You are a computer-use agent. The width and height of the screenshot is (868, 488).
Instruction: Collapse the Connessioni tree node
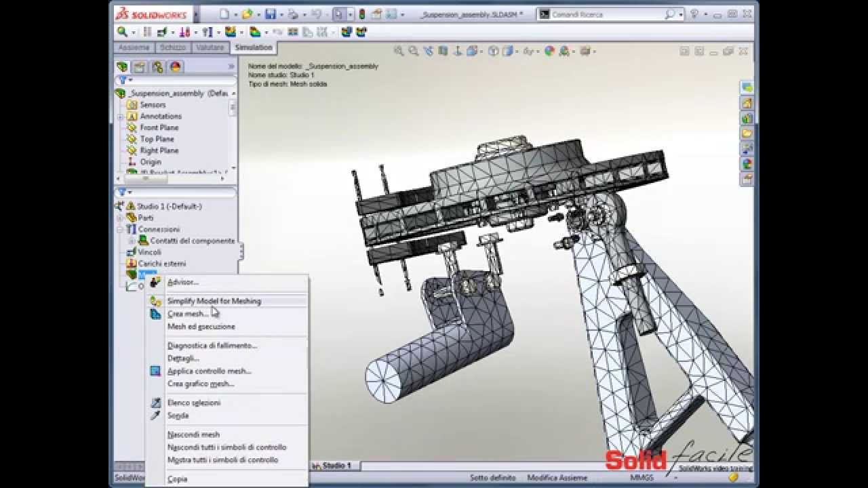[120, 229]
